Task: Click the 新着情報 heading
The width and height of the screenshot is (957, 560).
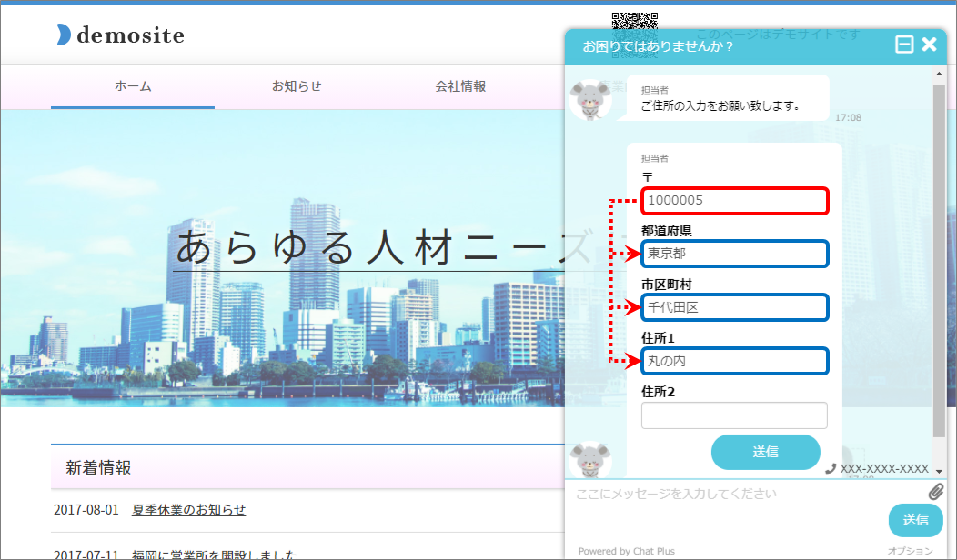Action: pyautogui.click(x=98, y=468)
